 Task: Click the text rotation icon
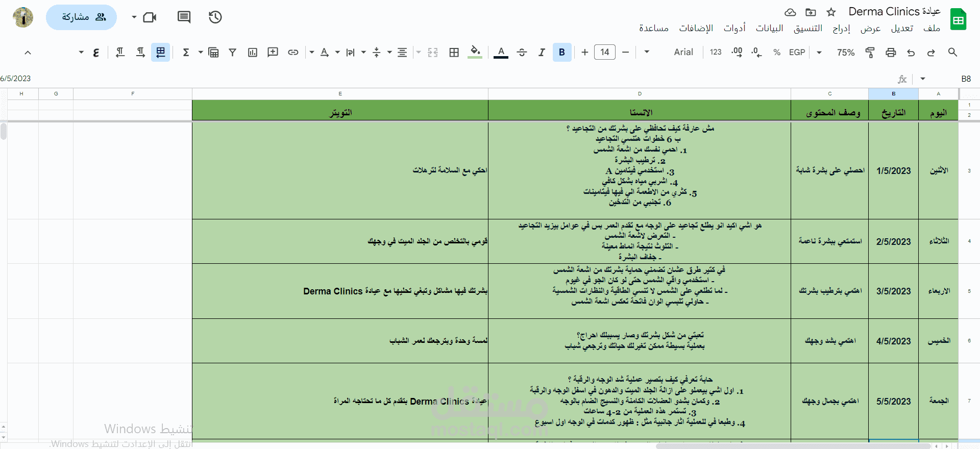coord(325,52)
